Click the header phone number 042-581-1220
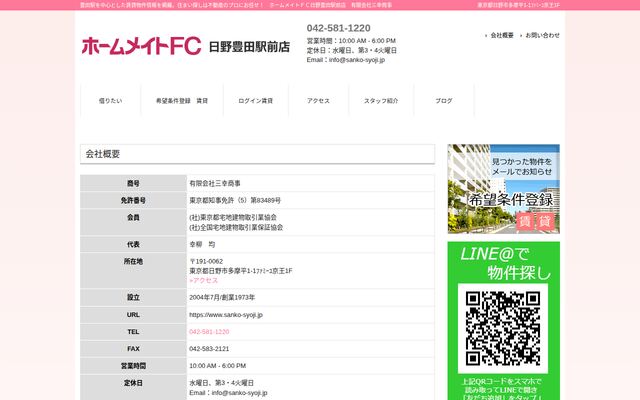The image size is (640, 400). coord(338,28)
